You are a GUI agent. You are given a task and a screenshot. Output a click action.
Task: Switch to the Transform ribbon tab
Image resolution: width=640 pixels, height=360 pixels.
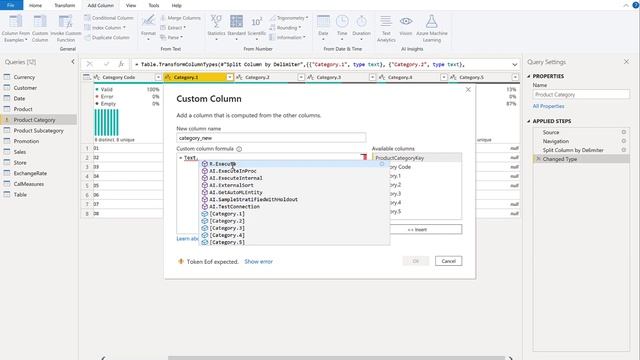(x=64, y=5)
